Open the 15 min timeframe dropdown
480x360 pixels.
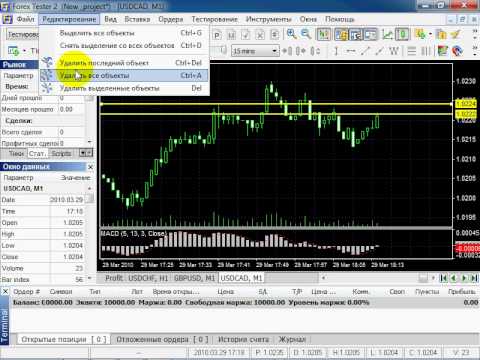tap(275, 51)
